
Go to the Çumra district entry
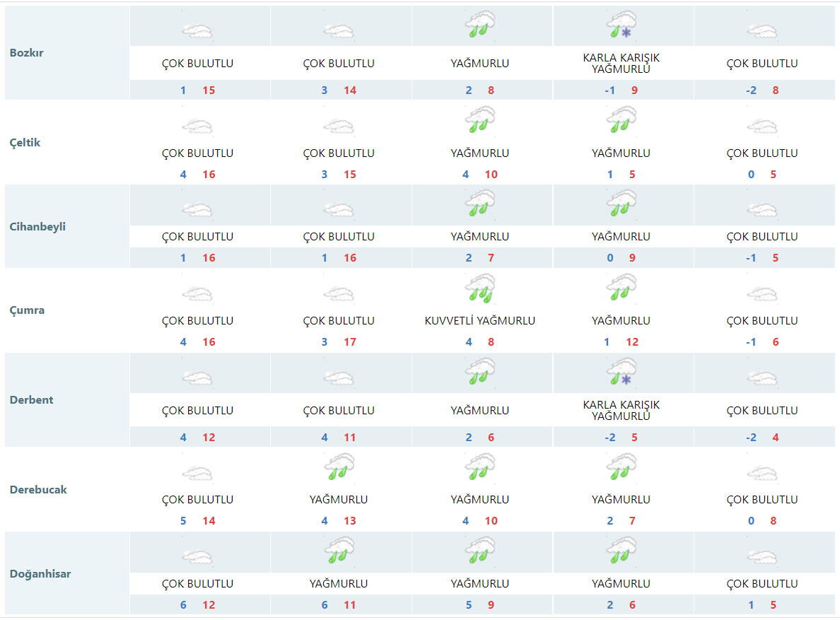click(x=27, y=310)
